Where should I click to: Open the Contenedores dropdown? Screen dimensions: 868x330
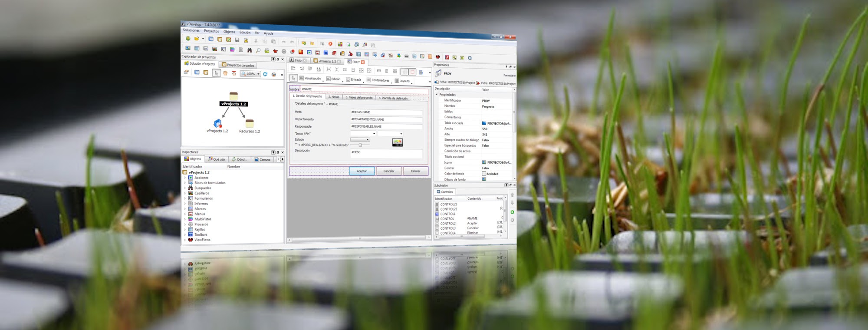coord(379,80)
